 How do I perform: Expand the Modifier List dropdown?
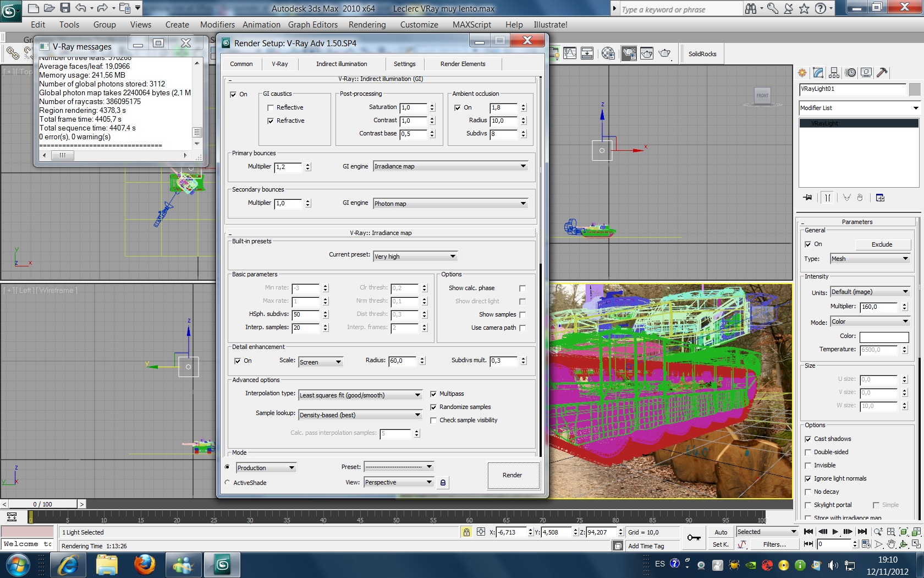pos(860,108)
